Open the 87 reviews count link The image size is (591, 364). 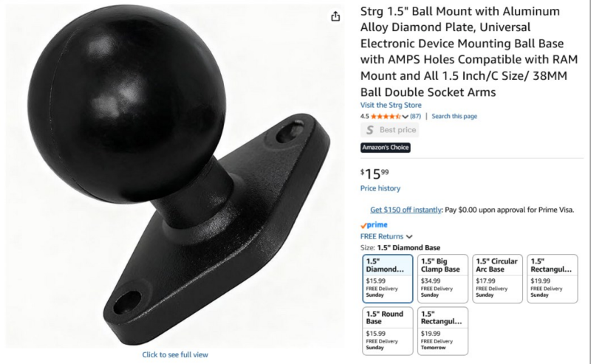[415, 117]
